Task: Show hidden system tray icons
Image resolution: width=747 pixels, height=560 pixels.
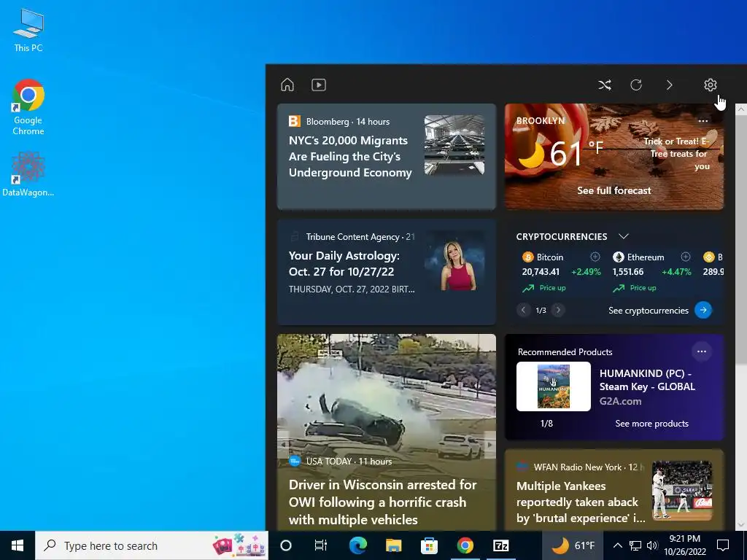Action: [617, 545]
